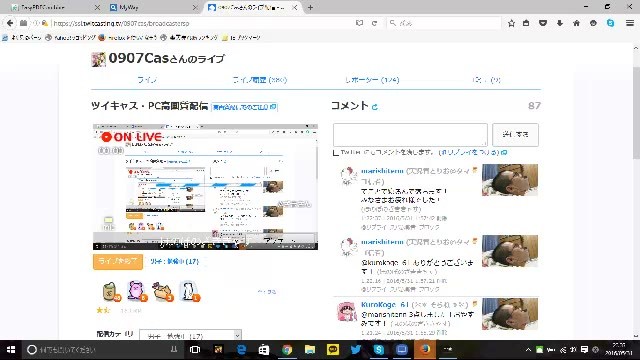Viewport: 640px width, 360px height.
Task: Click Firefox bookmark star icon
Action: [x=511, y=23]
